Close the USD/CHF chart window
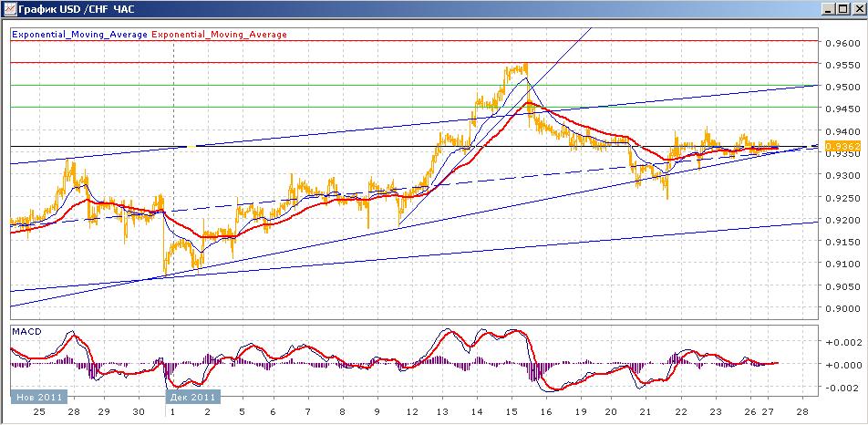The height and width of the screenshot is (425, 868). point(857,9)
